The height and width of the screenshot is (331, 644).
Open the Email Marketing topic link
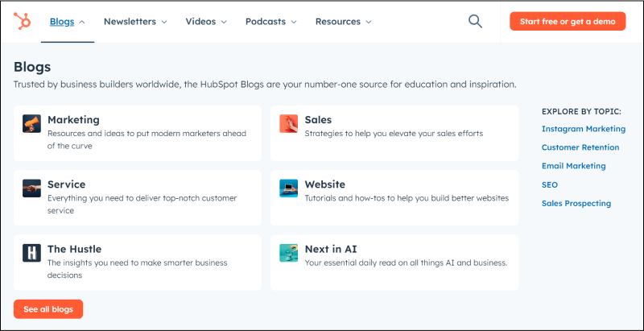point(573,166)
